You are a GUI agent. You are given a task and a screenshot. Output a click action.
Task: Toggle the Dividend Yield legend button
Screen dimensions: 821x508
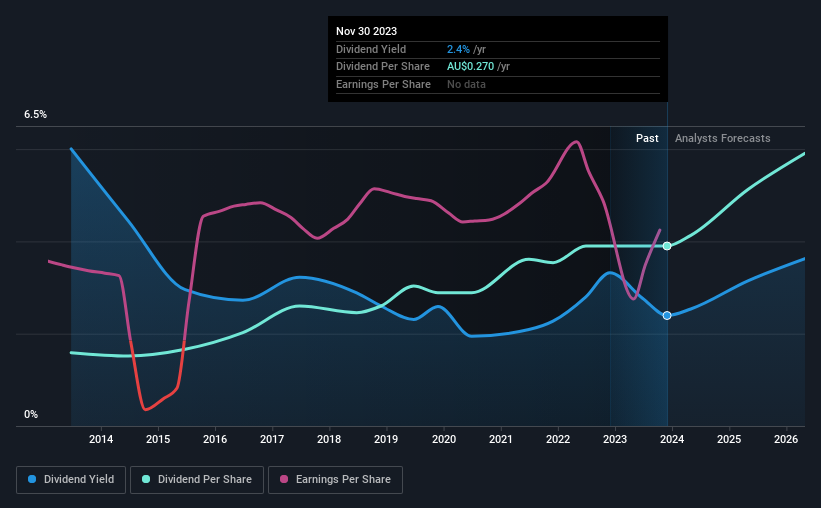point(71,480)
